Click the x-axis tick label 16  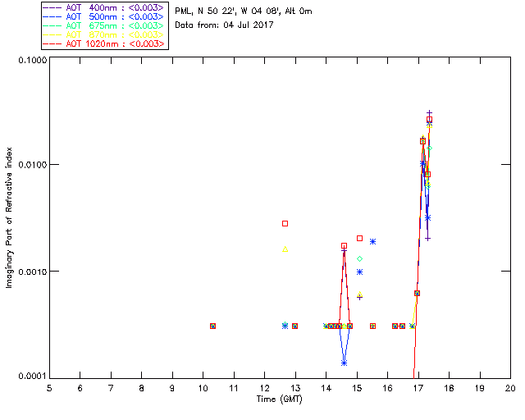coord(388,389)
